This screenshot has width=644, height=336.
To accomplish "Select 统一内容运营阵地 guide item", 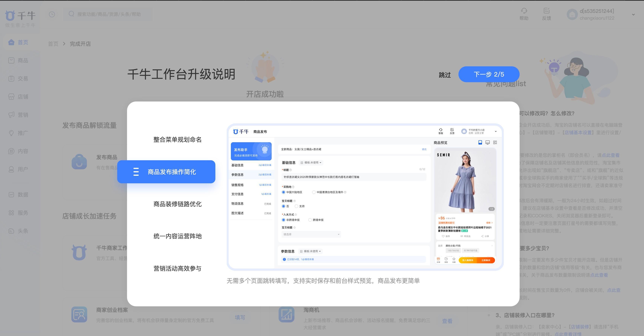I will pos(177,236).
